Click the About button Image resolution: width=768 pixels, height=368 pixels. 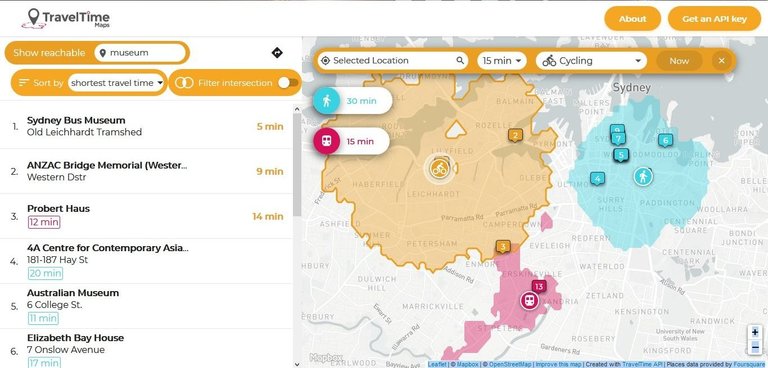(x=632, y=19)
